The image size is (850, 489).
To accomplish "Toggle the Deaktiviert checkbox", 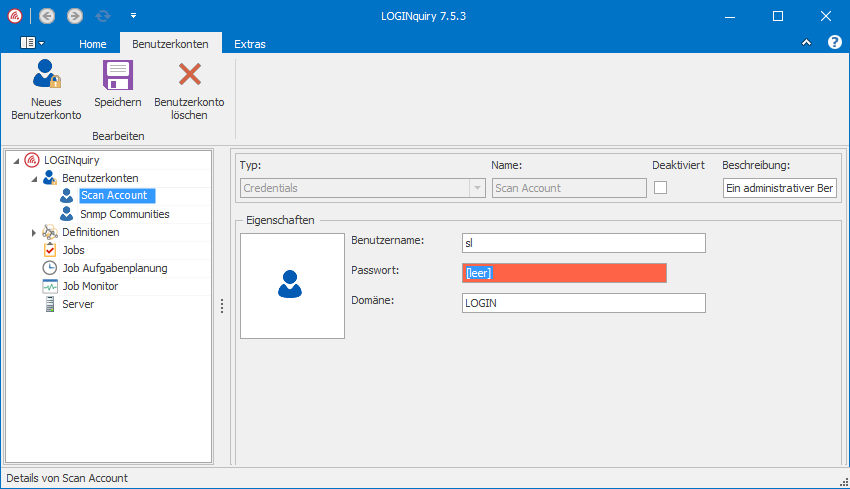I will tap(660, 188).
